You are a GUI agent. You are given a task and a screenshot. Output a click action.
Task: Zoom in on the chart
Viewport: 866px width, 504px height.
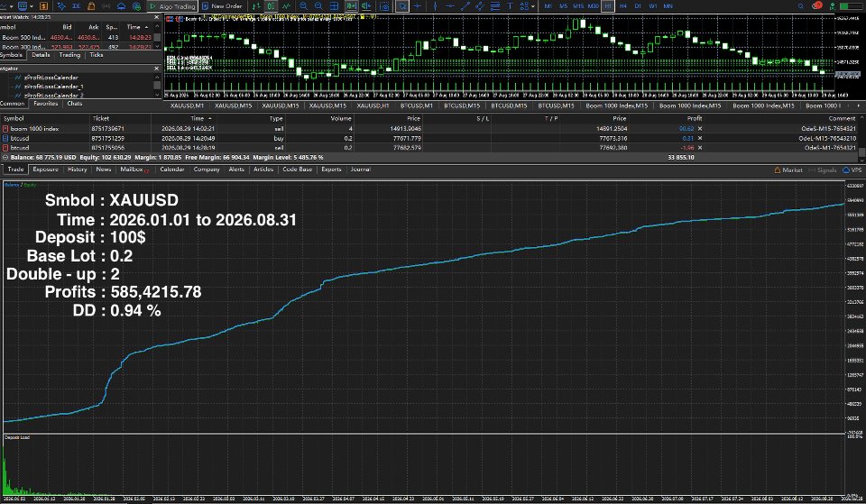click(x=303, y=6)
